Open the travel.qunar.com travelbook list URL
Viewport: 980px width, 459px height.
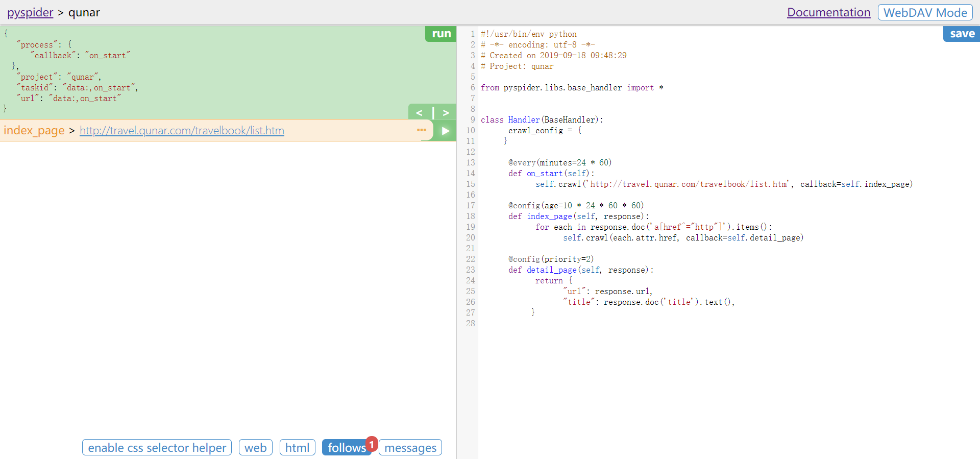(x=182, y=131)
